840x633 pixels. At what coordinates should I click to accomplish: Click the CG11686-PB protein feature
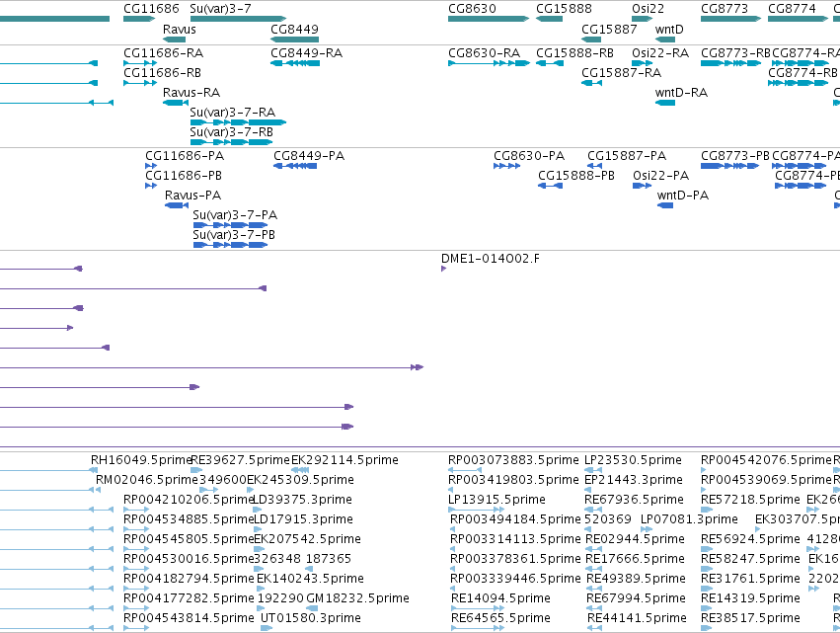click(151, 186)
